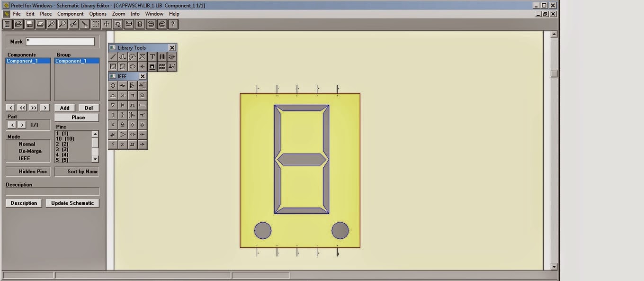Image resolution: width=644 pixels, height=281 pixels.
Task: Click the new component chip icon in Library Tools
Action: coord(162,57)
